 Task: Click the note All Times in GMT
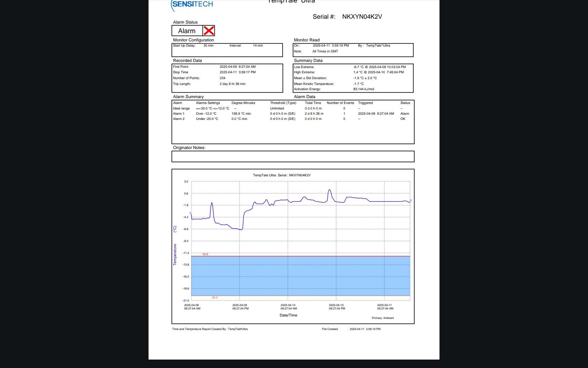(325, 51)
